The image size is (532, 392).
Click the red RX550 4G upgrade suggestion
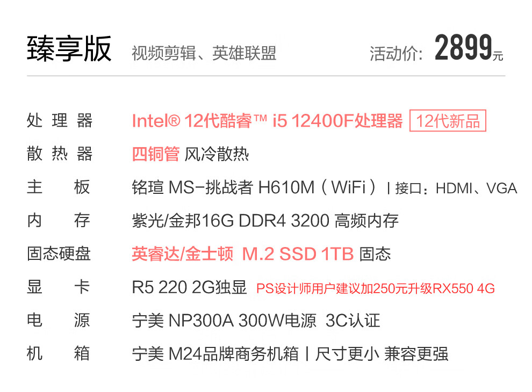tap(375, 288)
